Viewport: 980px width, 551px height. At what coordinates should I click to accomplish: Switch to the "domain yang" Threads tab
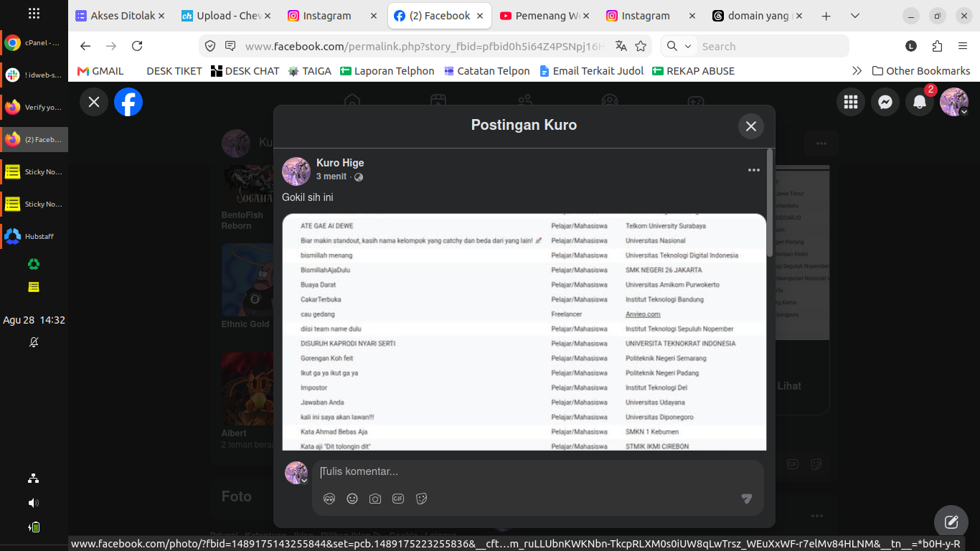[757, 16]
